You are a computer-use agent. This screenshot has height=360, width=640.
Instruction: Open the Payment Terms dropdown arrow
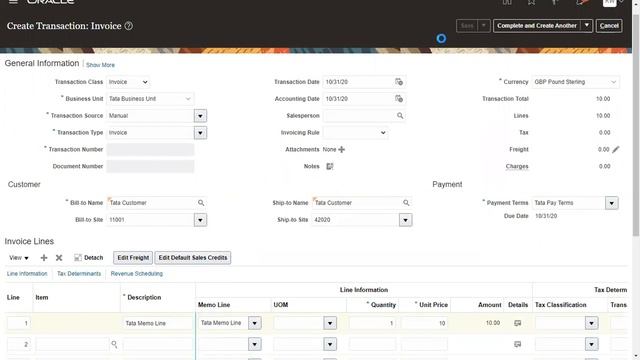[x=611, y=203]
